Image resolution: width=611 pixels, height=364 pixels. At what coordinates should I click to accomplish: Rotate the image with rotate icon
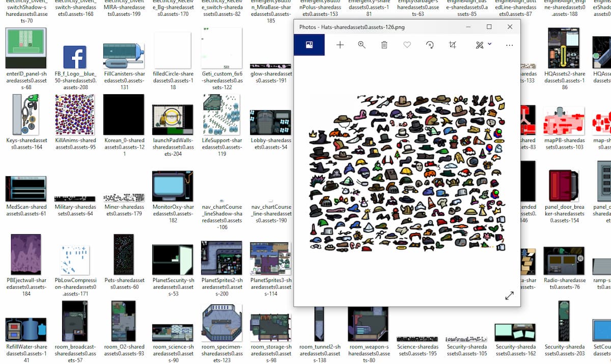point(430,45)
